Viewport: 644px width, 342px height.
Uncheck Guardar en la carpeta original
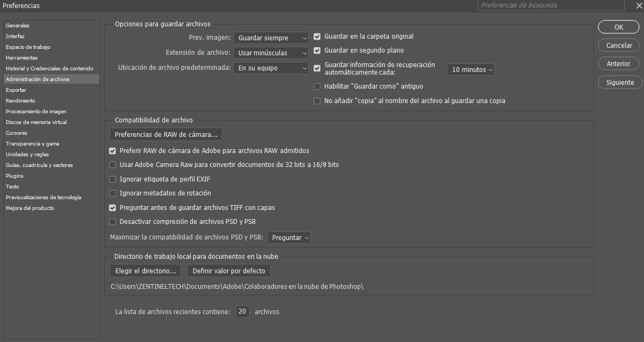click(x=317, y=37)
